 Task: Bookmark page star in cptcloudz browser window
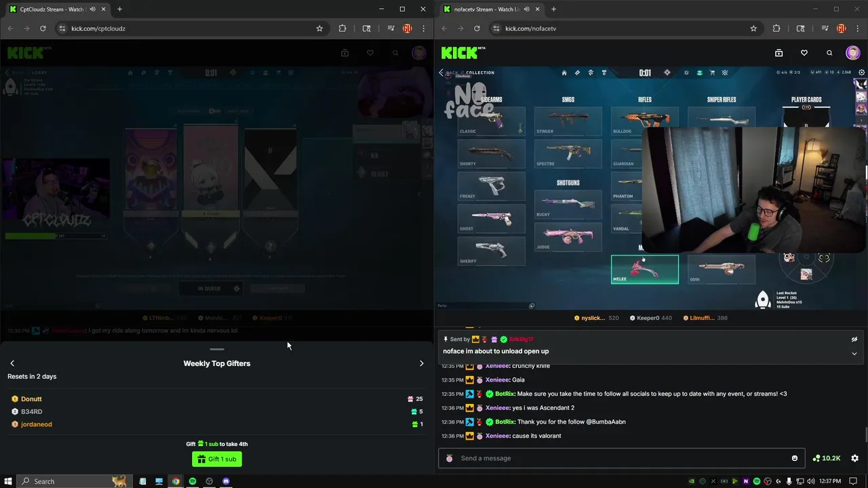(x=319, y=28)
